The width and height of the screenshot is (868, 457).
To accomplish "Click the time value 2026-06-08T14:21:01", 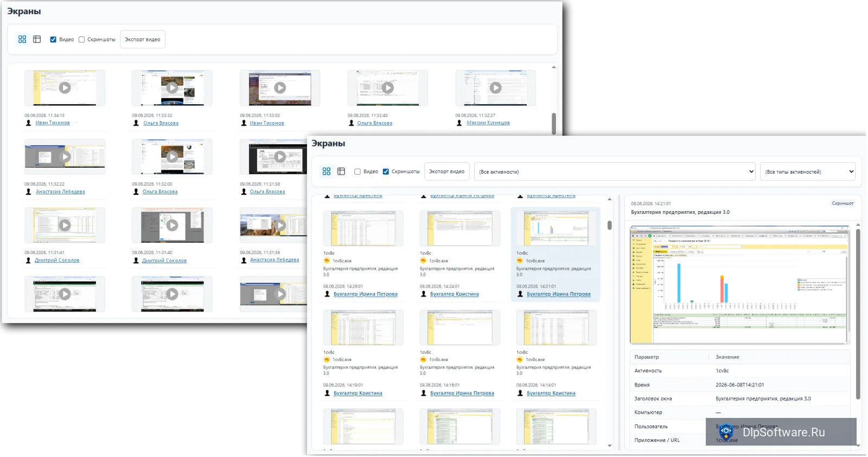I will click(740, 385).
